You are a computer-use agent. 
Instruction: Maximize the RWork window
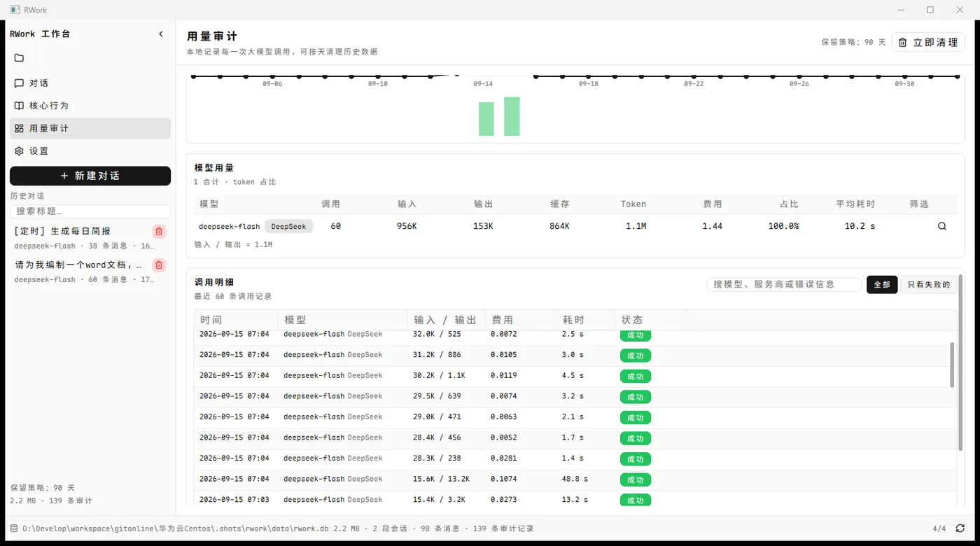[x=930, y=10]
